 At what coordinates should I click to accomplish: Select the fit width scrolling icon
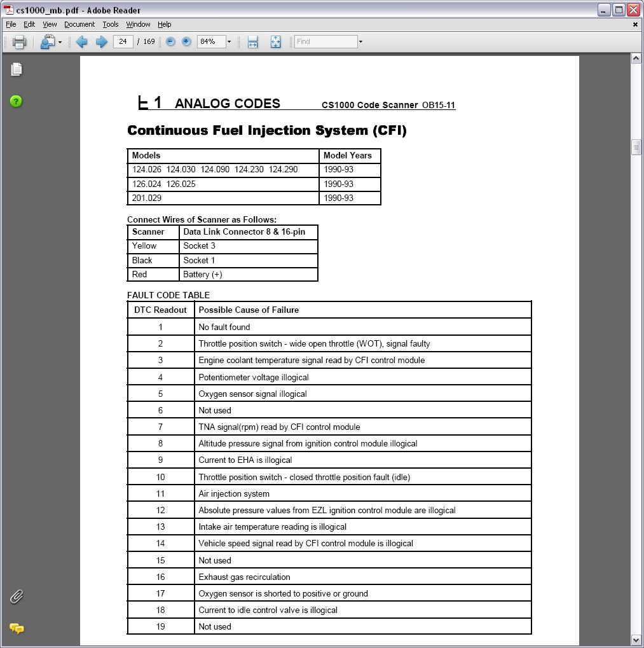click(x=252, y=42)
